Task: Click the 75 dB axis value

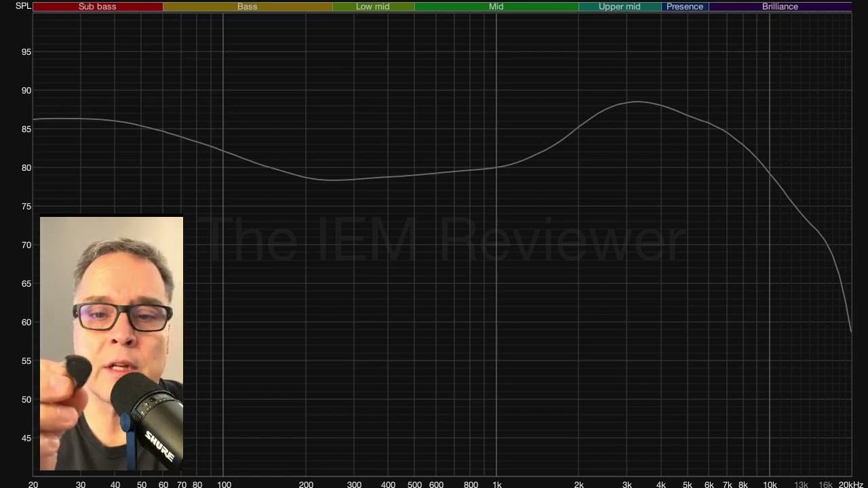Action: coord(26,206)
